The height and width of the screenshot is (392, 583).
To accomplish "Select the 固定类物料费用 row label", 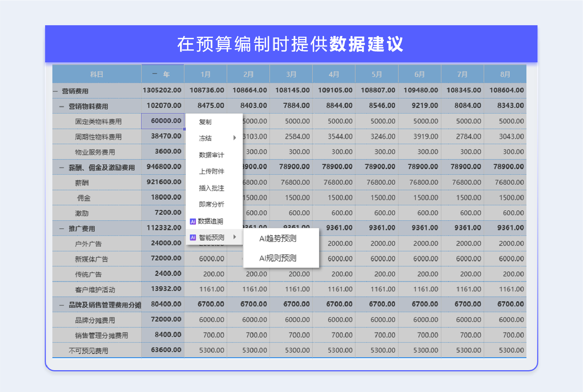I will click(x=98, y=122).
